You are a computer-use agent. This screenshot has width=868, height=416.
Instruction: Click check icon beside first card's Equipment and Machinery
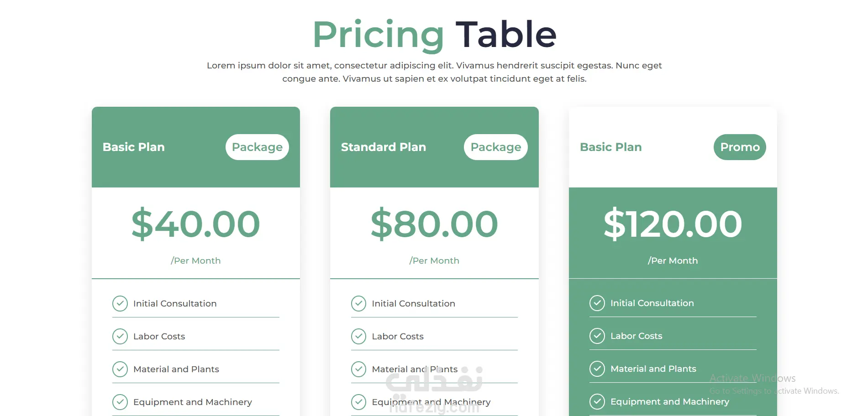tap(120, 402)
